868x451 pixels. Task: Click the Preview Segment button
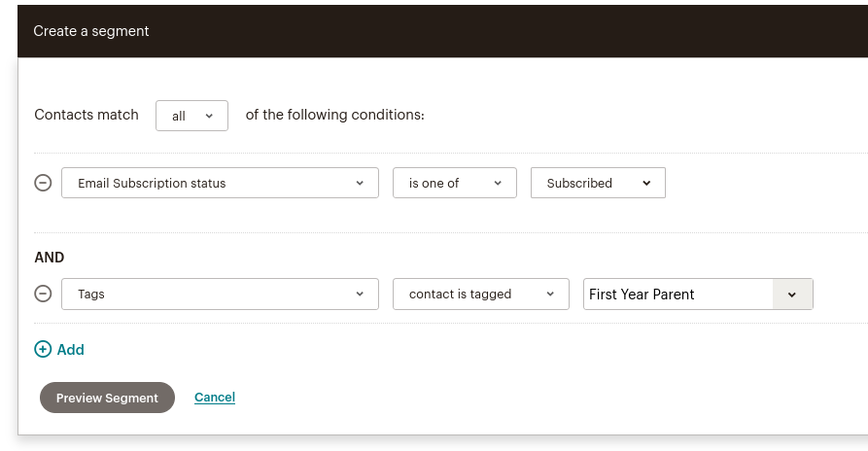point(107,398)
